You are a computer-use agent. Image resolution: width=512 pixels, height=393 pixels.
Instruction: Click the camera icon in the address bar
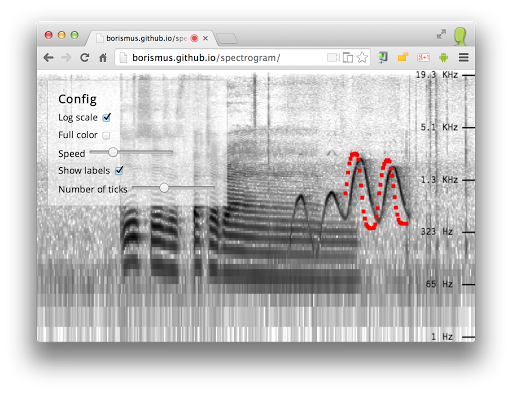pyautogui.click(x=333, y=58)
